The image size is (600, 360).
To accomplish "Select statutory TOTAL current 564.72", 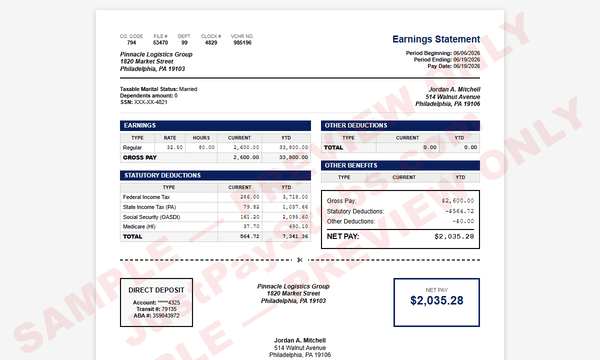I will pyautogui.click(x=249, y=236).
